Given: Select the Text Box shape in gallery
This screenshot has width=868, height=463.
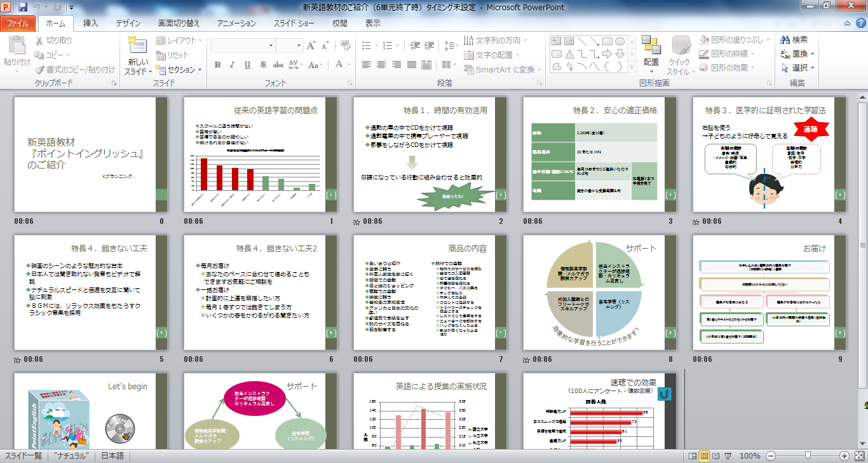Looking at the screenshot, I should pyautogui.click(x=557, y=41).
